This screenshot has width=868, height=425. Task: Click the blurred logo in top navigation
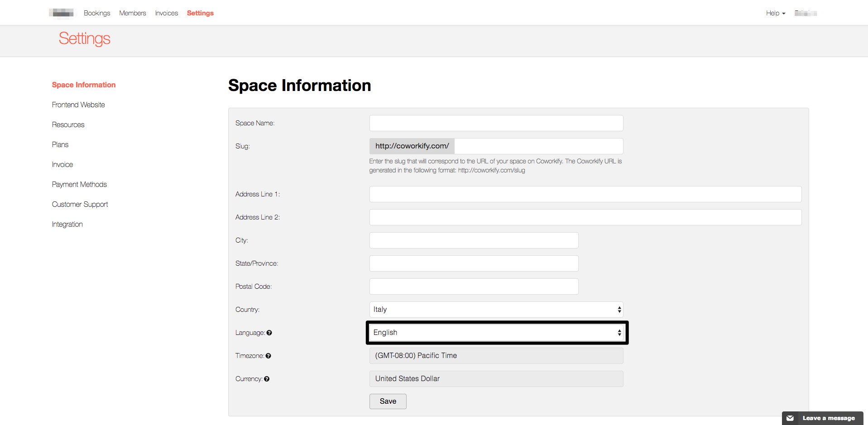pos(62,13)
